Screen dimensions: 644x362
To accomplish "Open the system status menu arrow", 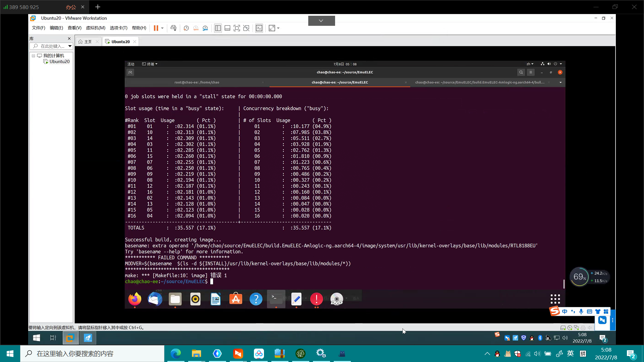I will [x=561, y=64].
